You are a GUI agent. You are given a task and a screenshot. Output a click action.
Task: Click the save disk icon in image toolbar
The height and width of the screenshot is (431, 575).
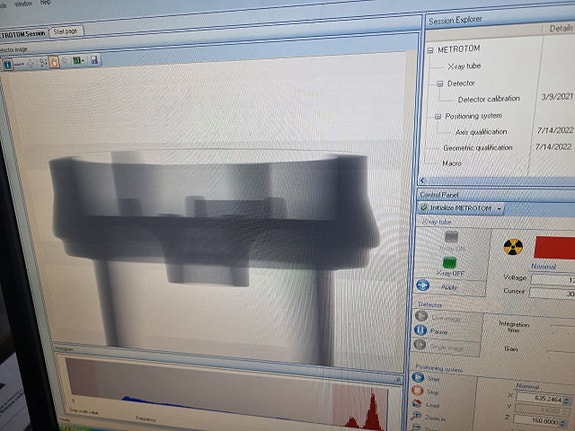pyautogui.click(x=94, y=60)
